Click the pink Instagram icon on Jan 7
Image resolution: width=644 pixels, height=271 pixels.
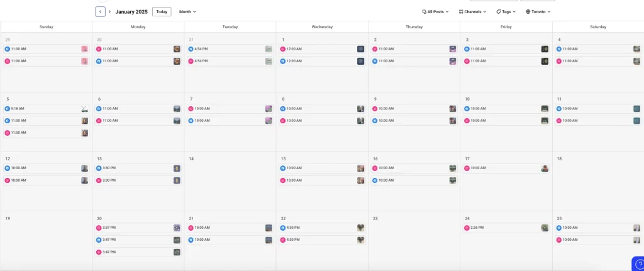coord(191,109)
